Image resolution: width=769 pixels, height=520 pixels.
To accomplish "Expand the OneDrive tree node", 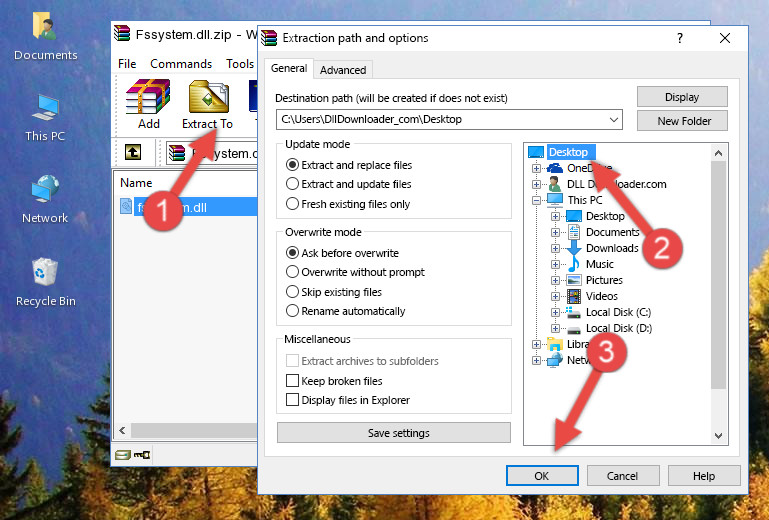I will pyautogui.click(x=536, y=168).
